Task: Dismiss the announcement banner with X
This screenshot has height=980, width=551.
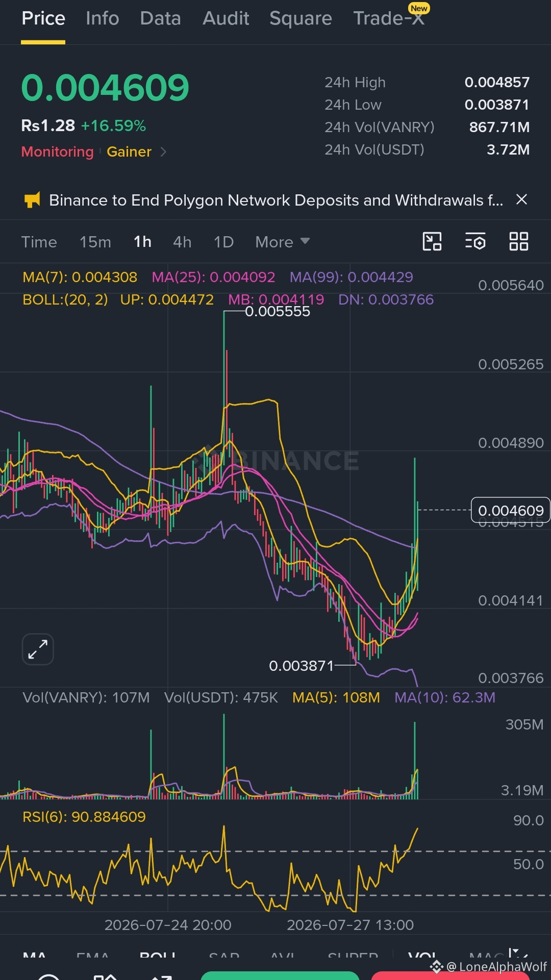Action: pos(521,199)
